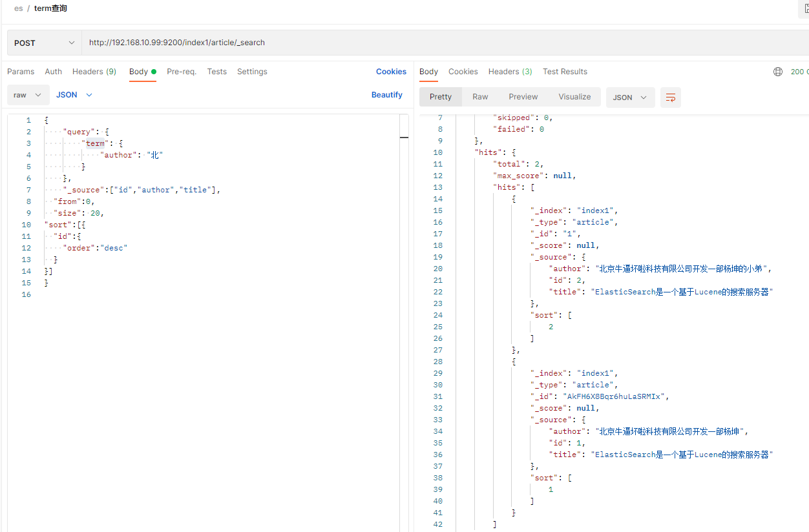Image resolution: width=809 pixels, height=532 pixels.
Task: Open the POST HTTP method dropdown
Action: (44, 43)
